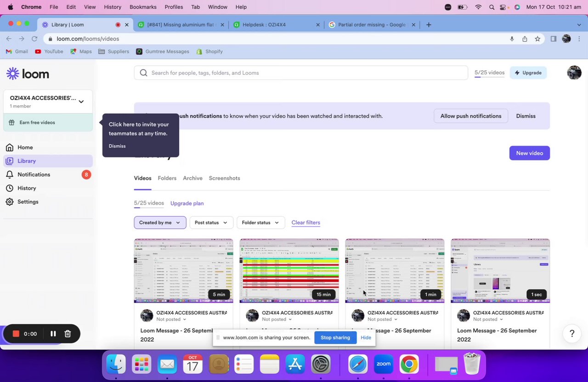
Task: Open the 15 min video thumbnail
Action: point(289,271)
